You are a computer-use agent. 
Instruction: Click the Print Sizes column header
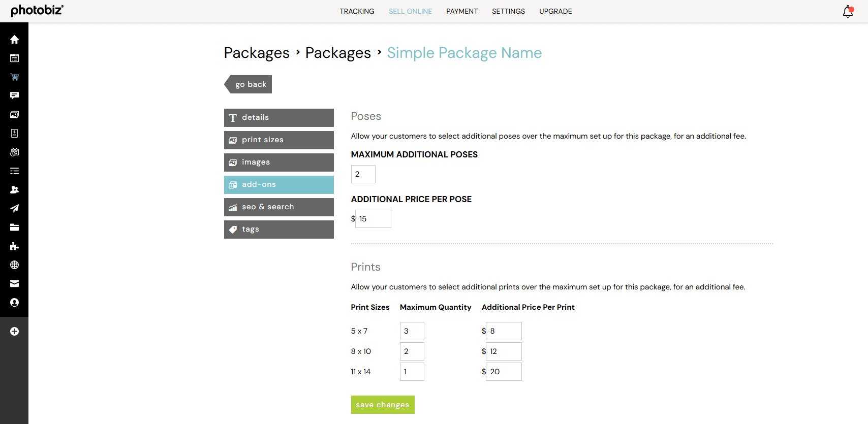(x=370, y=307)
